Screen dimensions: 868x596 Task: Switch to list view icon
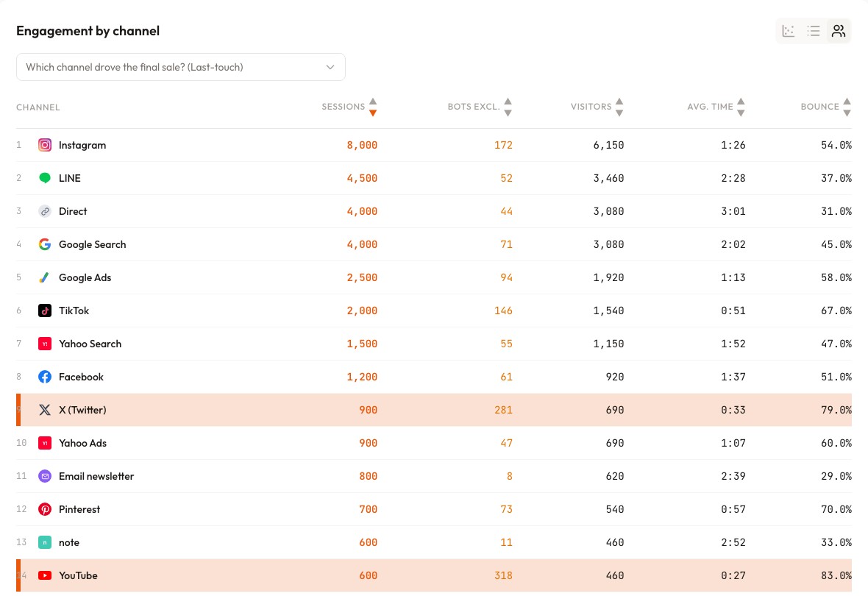[x=813, y=31]
